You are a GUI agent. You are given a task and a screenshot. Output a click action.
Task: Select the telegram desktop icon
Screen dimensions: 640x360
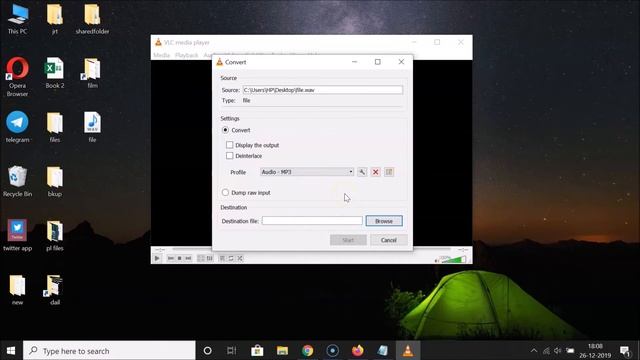tap(18, 127)
